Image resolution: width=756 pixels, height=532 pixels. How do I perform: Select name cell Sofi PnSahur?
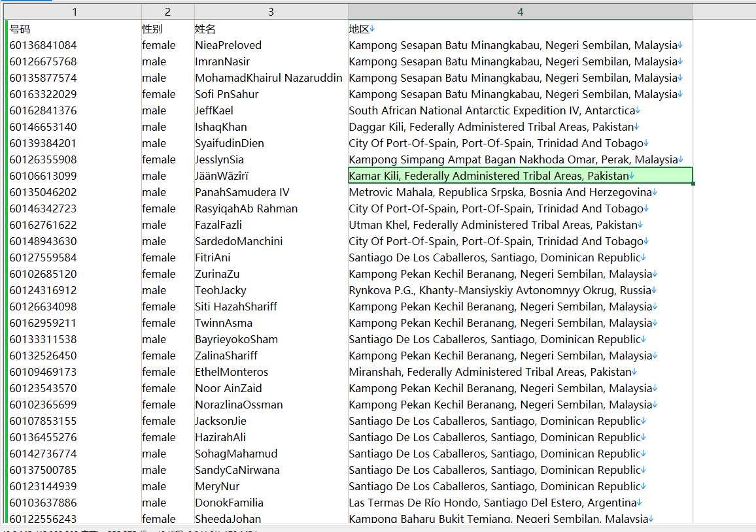point(271,95)
